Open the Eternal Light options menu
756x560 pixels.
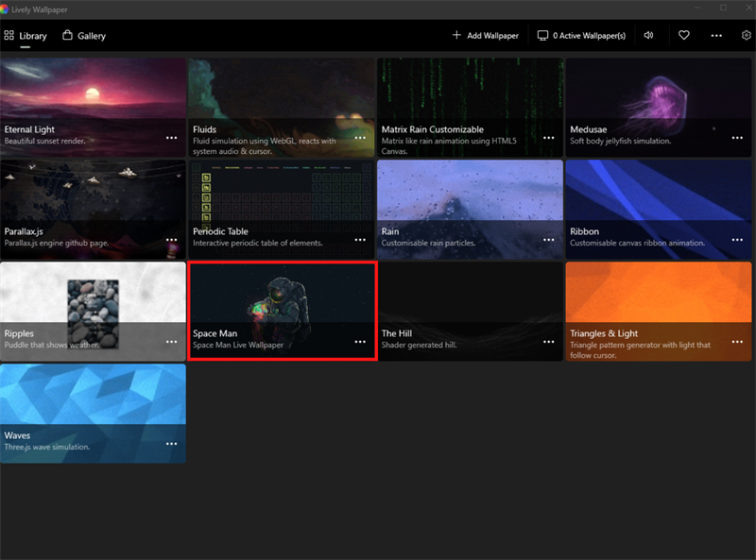[x=171, y=138]
